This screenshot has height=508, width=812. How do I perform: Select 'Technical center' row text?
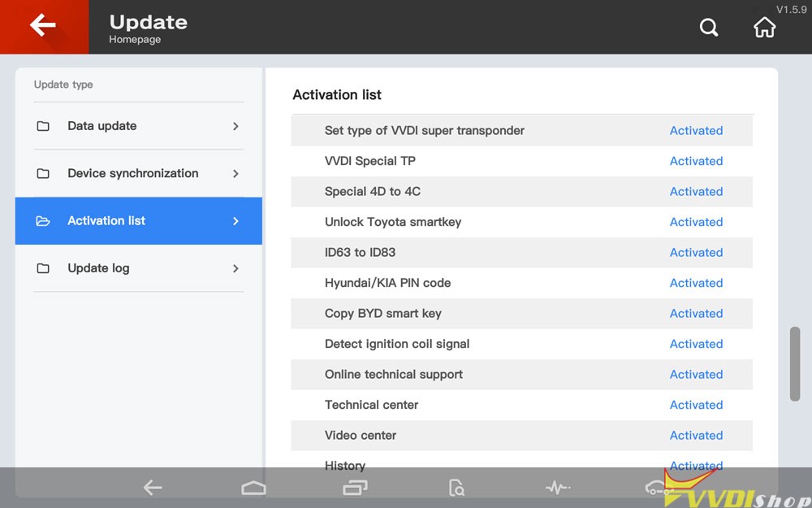coord(371,405)
